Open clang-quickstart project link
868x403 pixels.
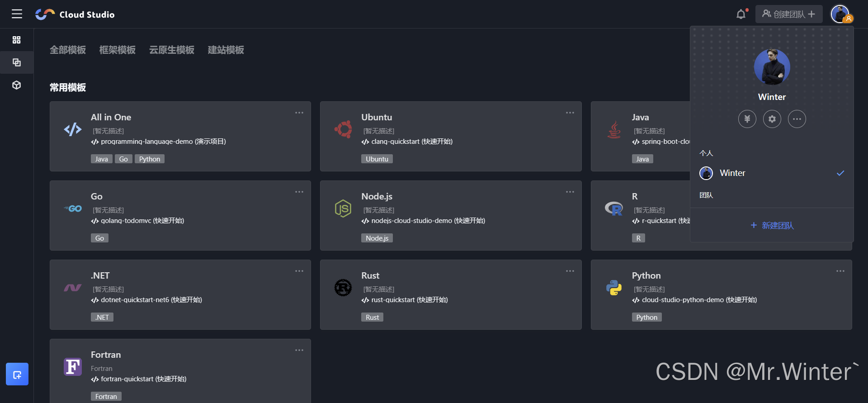click(407, 142)
